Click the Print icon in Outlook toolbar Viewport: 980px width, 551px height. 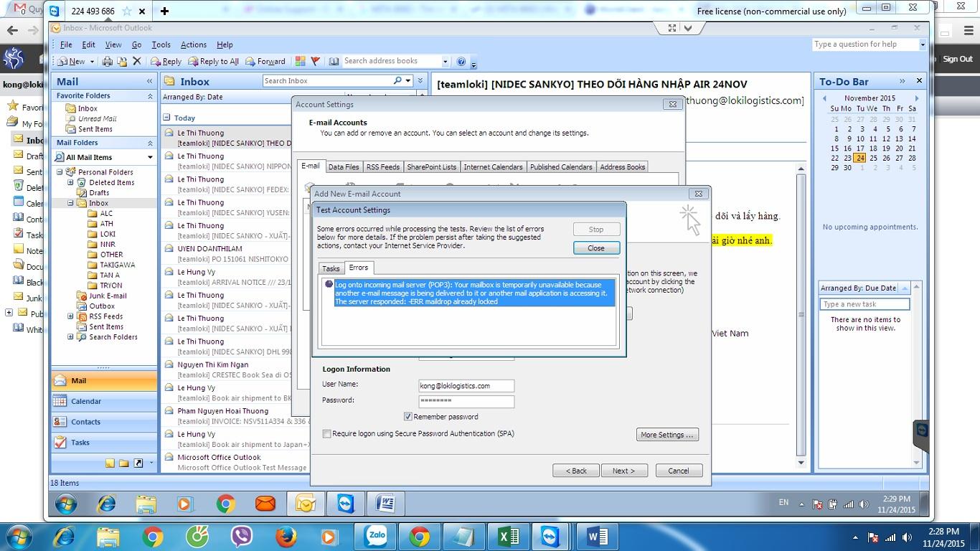pos(108,62)
